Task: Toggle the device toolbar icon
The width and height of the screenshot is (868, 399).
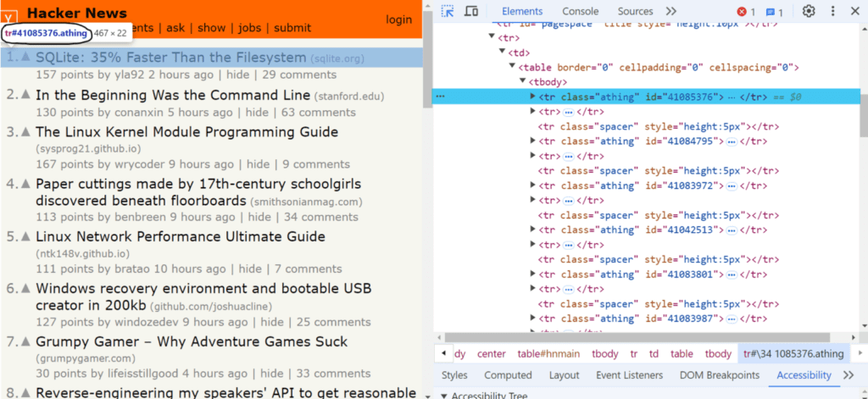Action: pos(471,11)
